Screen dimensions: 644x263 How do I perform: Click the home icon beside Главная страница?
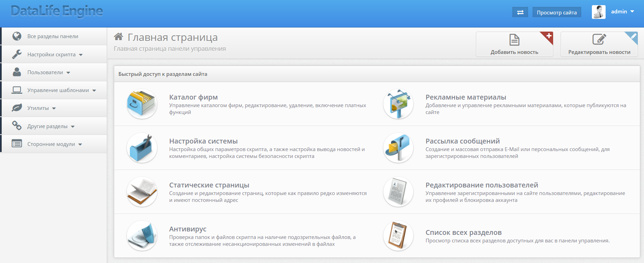(119, 36)
